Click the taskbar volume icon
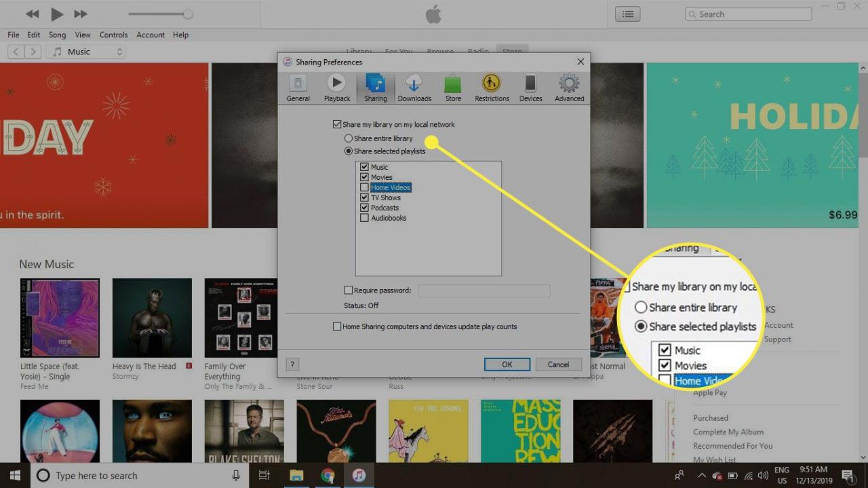 click(763, 475)
